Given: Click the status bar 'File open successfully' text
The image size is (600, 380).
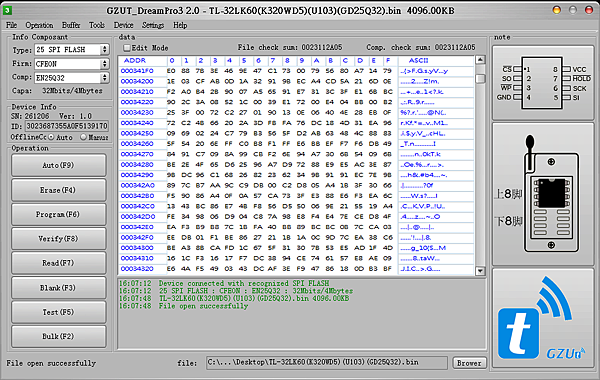Looking at the screenshot, I should coord(51,363).
